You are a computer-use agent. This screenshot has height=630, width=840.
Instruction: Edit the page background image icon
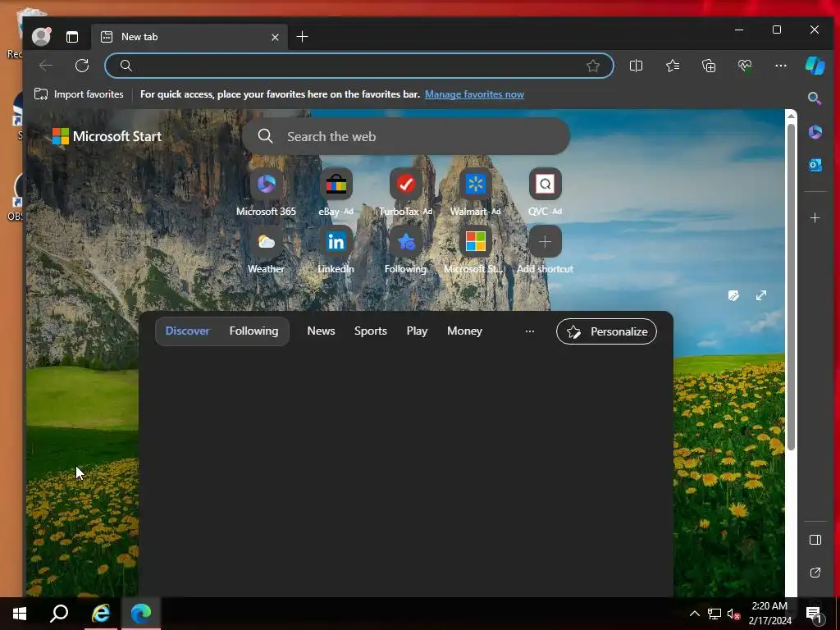(x=733, y=295)
